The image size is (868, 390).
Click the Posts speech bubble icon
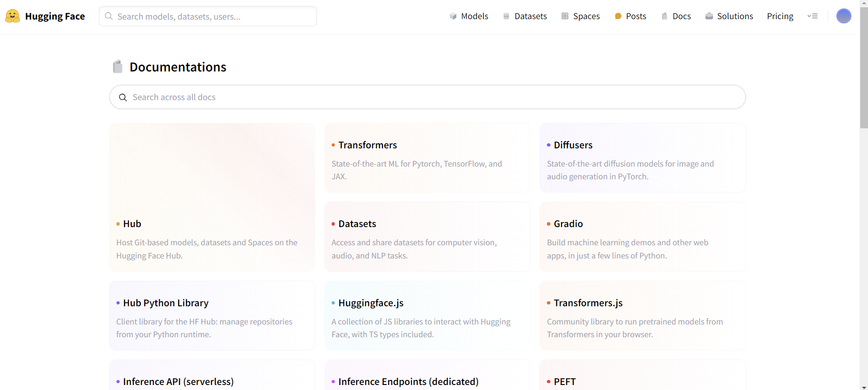[618, 16]
